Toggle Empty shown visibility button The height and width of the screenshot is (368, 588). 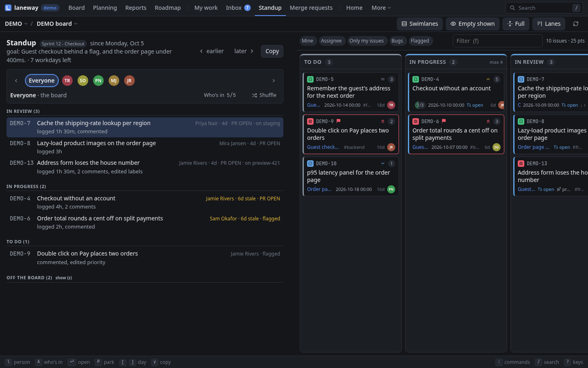click(472, 24)
